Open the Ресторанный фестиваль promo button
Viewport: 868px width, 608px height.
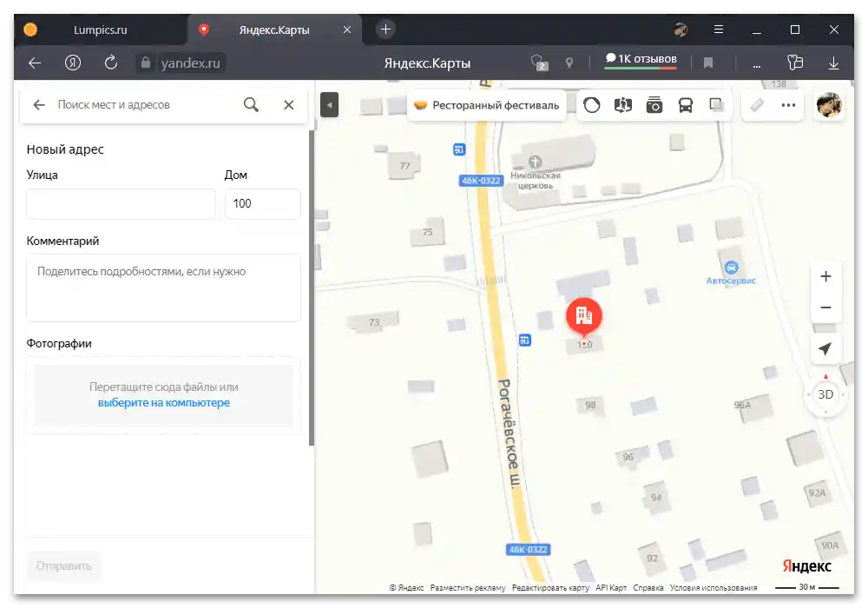[487, 105]
